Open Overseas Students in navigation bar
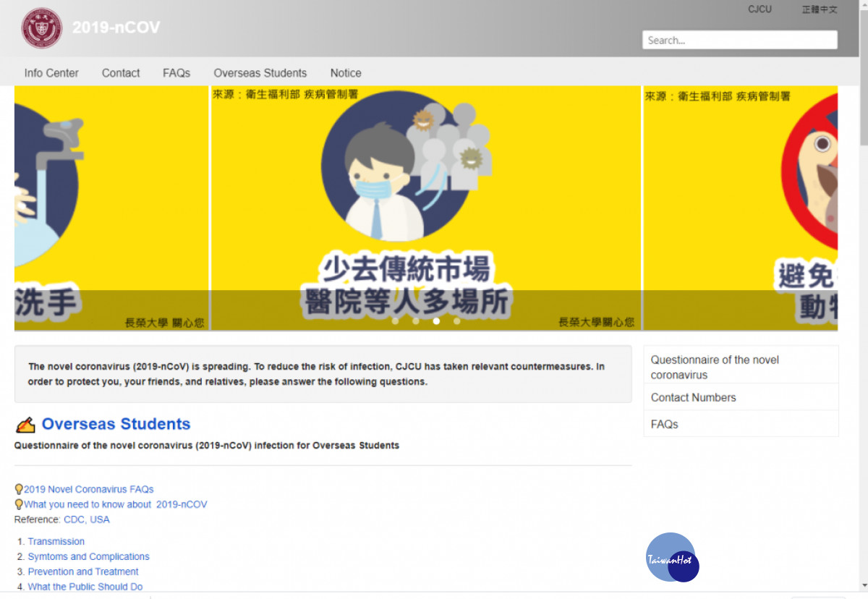This screenshot has height=599, width=868. coord(260,73)
